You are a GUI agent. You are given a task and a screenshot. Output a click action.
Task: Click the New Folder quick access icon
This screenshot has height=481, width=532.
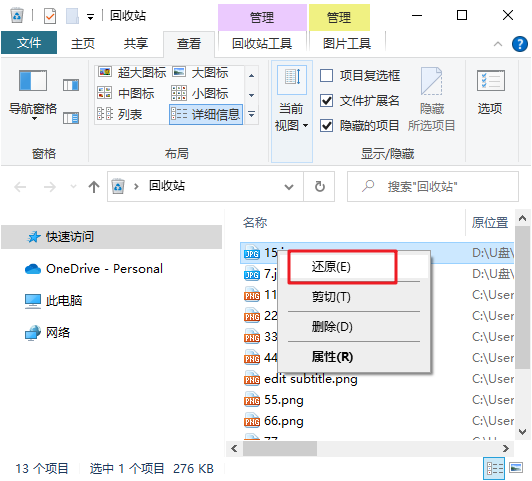[72, 16]
